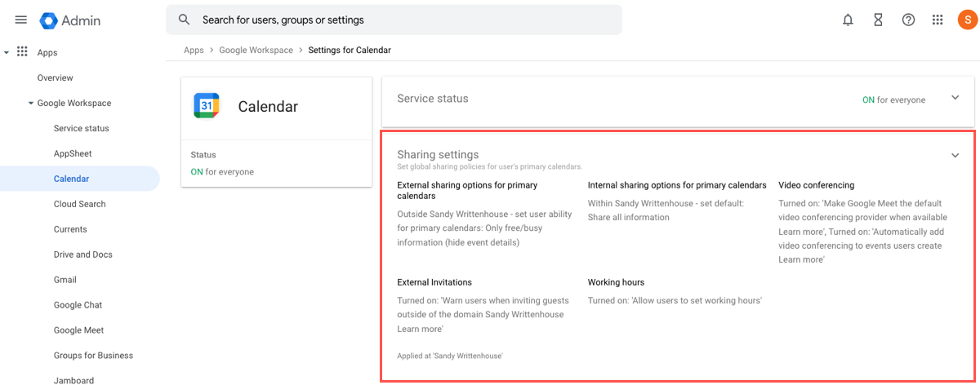Focus the search users or settings field

point(394,20)
